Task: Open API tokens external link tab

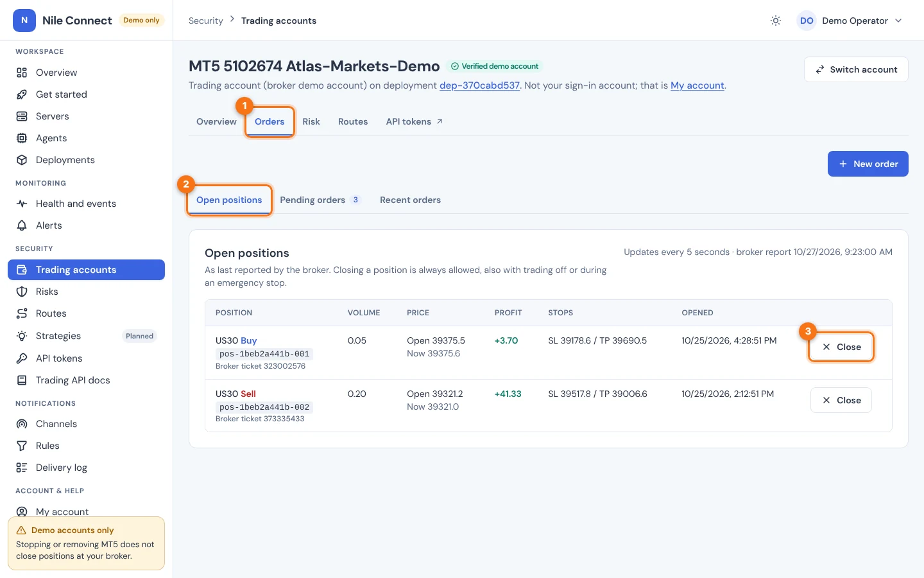Action: (415, 121)
